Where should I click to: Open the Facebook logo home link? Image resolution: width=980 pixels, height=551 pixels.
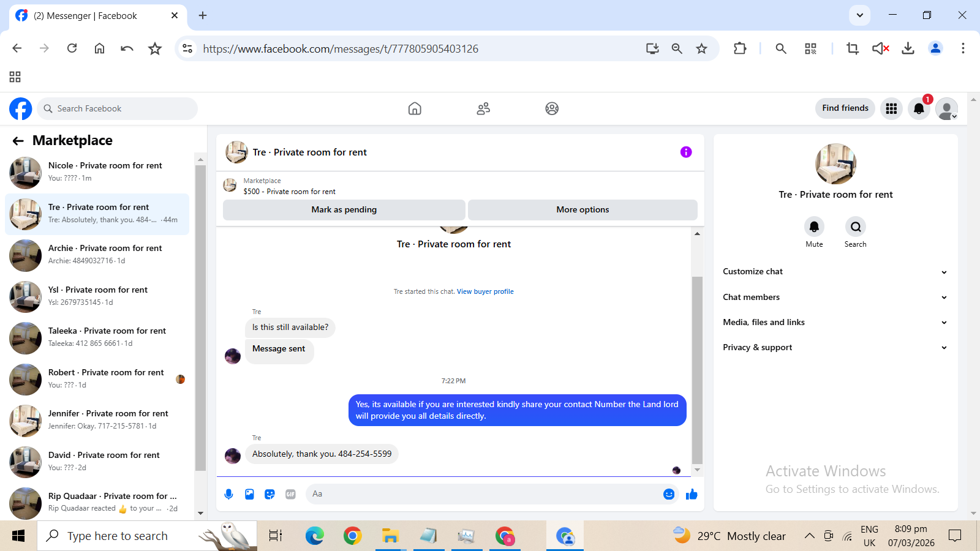click(x=20, y=109)
